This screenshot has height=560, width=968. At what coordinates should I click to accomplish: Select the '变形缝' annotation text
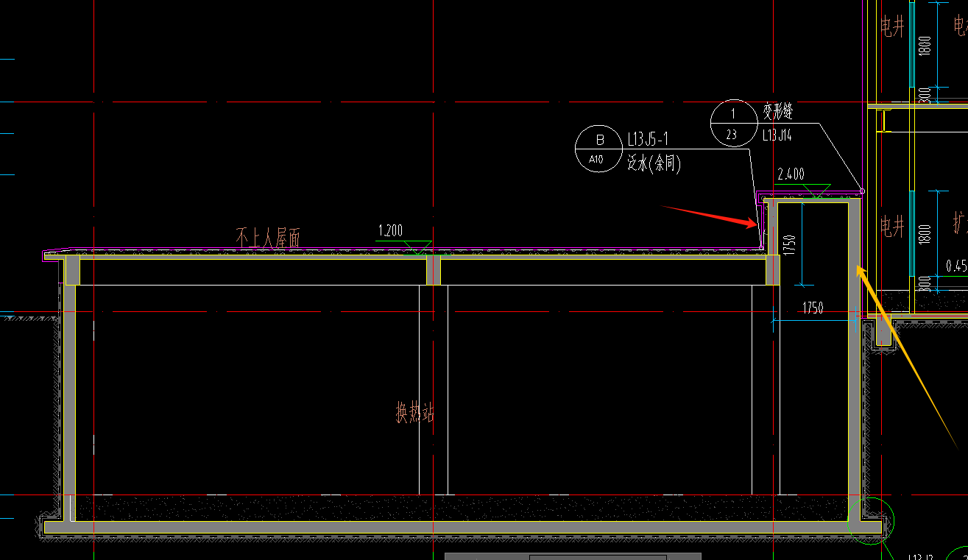point(777,113)
